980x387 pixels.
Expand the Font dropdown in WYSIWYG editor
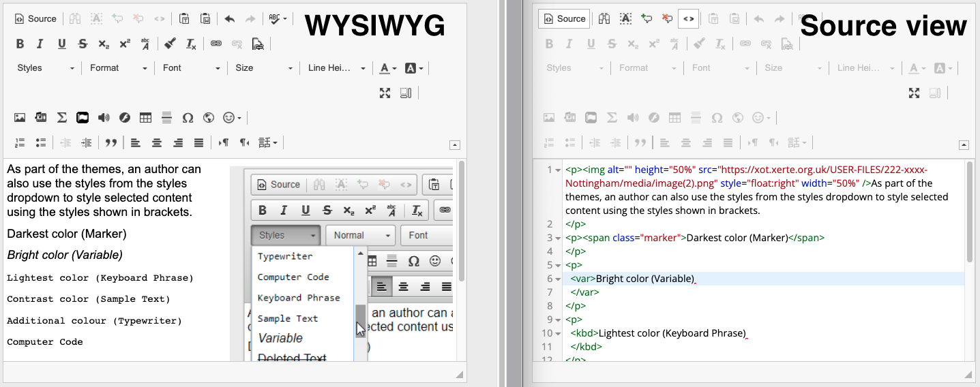click(x=191, y=68)
